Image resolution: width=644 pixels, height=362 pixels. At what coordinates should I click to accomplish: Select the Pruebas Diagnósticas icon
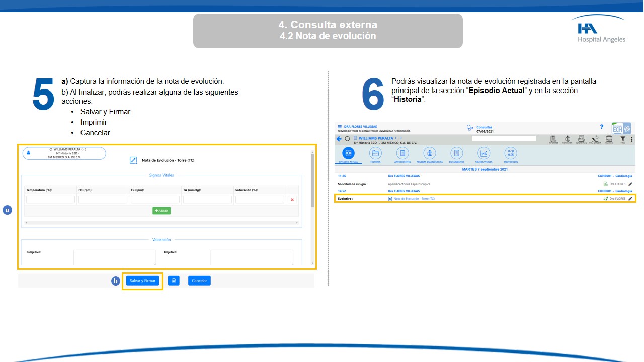pos(429,154)
